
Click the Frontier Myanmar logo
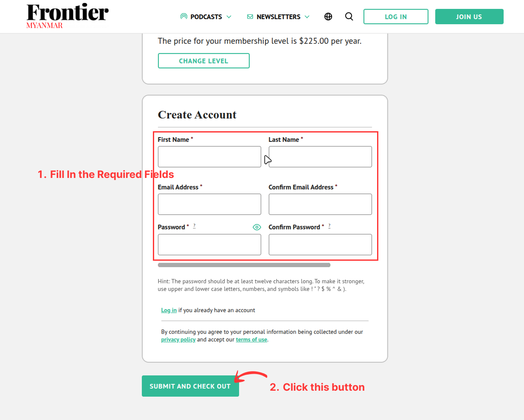coord(67,15)
